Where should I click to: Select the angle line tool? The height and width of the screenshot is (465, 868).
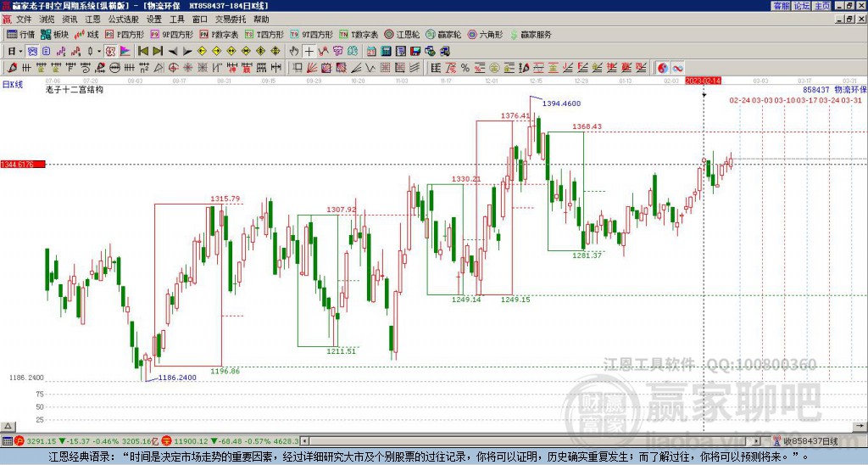pyautogui.click(x=356, y=68)
